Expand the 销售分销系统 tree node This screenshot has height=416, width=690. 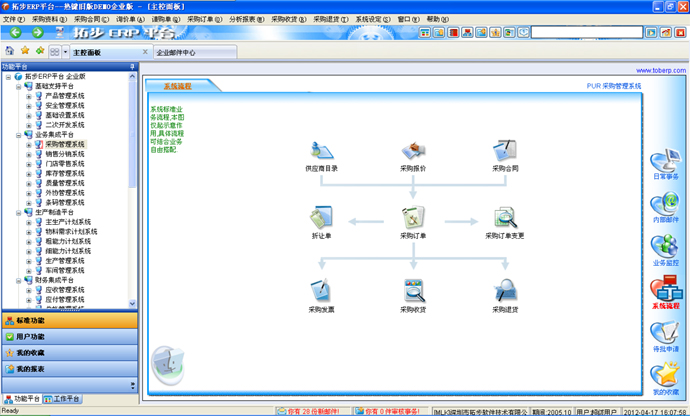(x=29, y=154)
